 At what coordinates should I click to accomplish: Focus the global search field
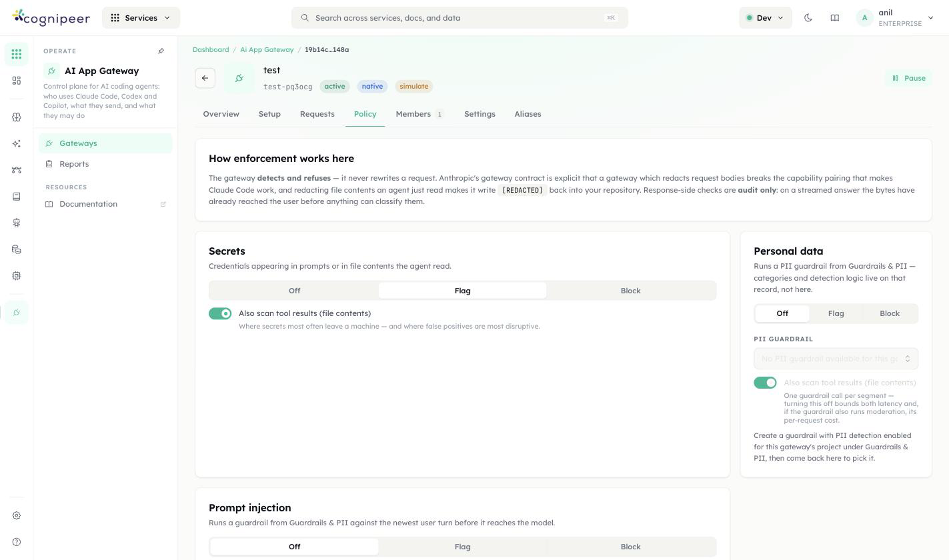[459, 18]
